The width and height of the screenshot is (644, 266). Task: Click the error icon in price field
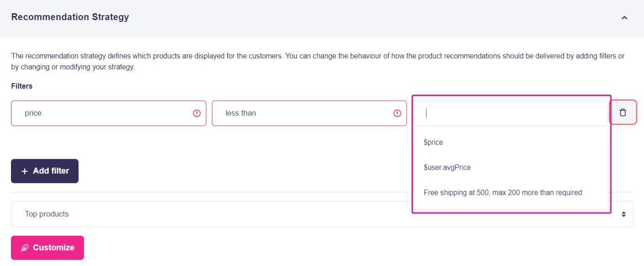pyautogui.click(x=197, y=113)
